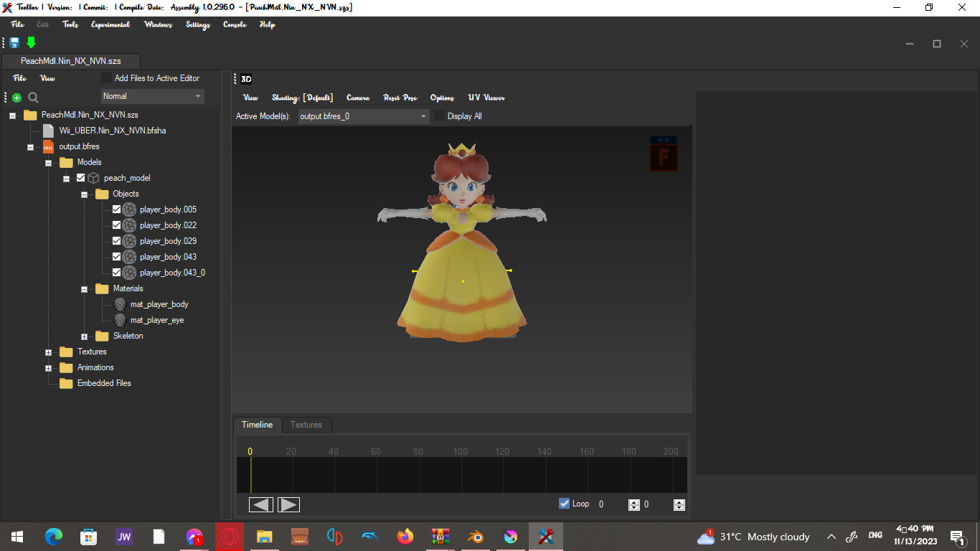Screen dimensions: 980x551
Task: Click the search magnifier icon in the tree panel
Action: pos(33,97)
